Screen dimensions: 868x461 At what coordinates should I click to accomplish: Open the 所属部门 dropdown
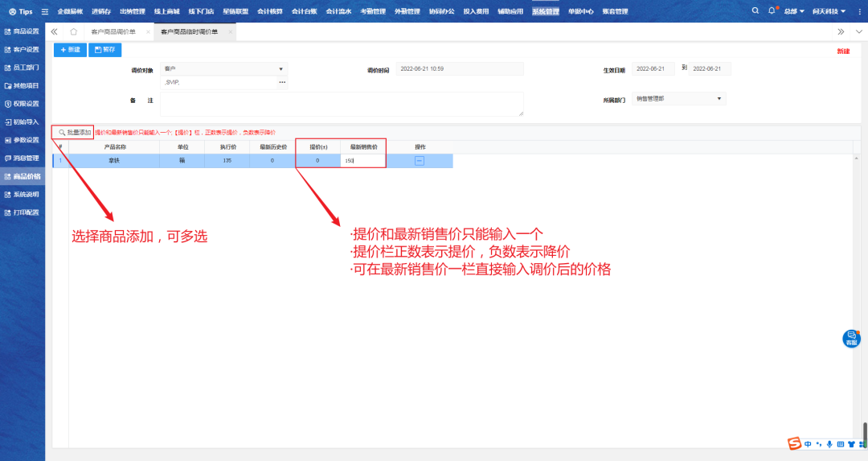(x=719, y=99)
